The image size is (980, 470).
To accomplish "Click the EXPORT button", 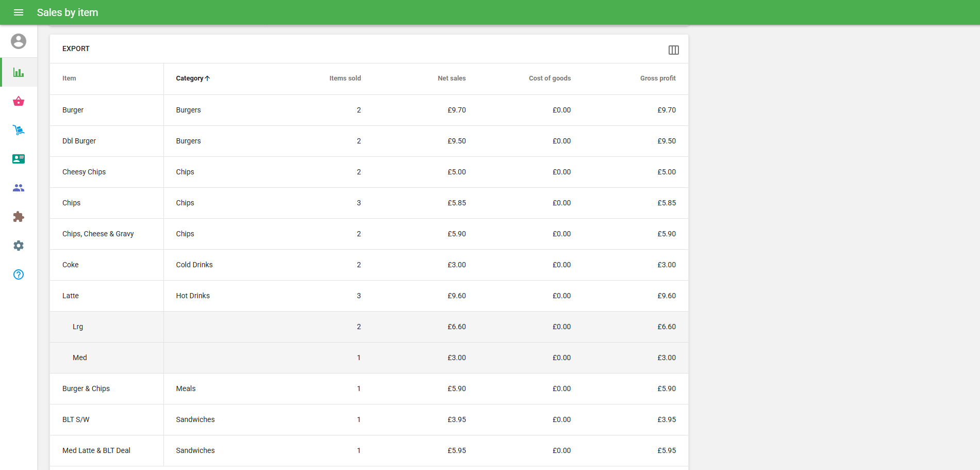I will (x=76, y=48).
